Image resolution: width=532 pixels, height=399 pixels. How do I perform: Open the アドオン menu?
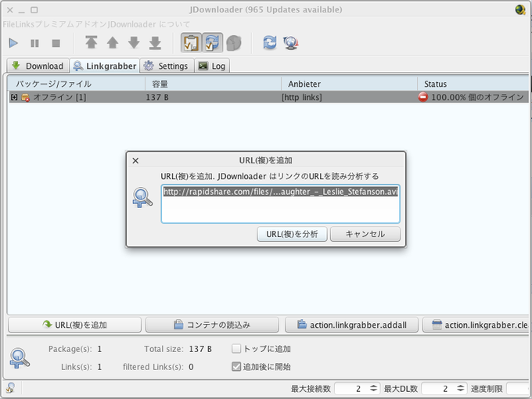pos(89,24)
